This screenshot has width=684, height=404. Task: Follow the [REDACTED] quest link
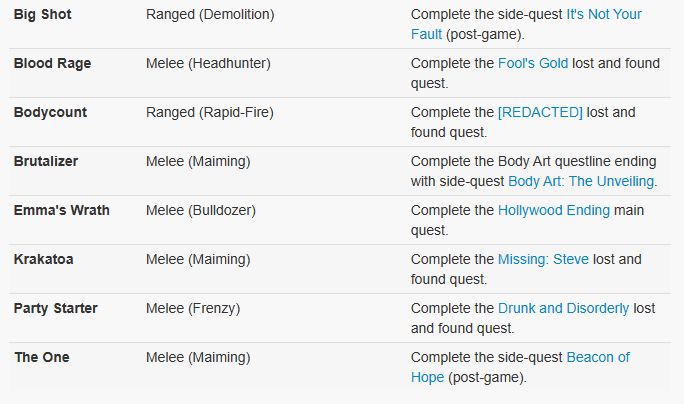(x=540, y=113)
